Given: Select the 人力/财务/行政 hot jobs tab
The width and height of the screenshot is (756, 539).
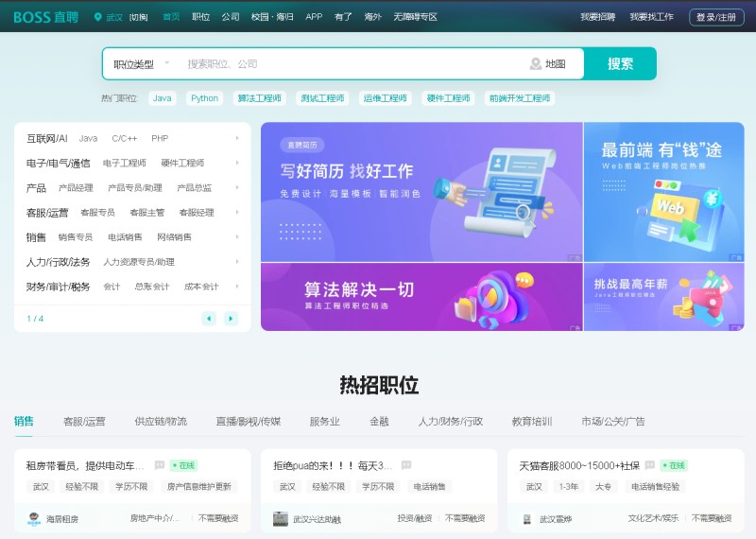Looking at the screenshot, I should pos(451,421).
